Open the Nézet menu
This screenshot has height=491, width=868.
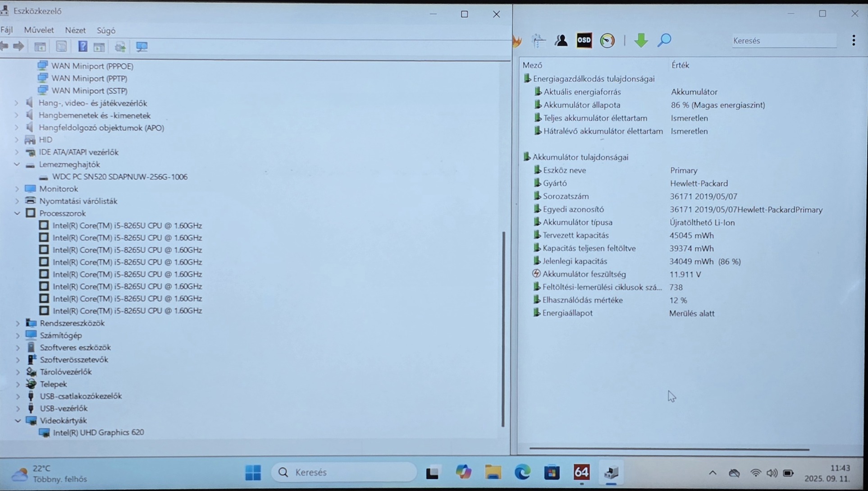(x=75, y=30)
